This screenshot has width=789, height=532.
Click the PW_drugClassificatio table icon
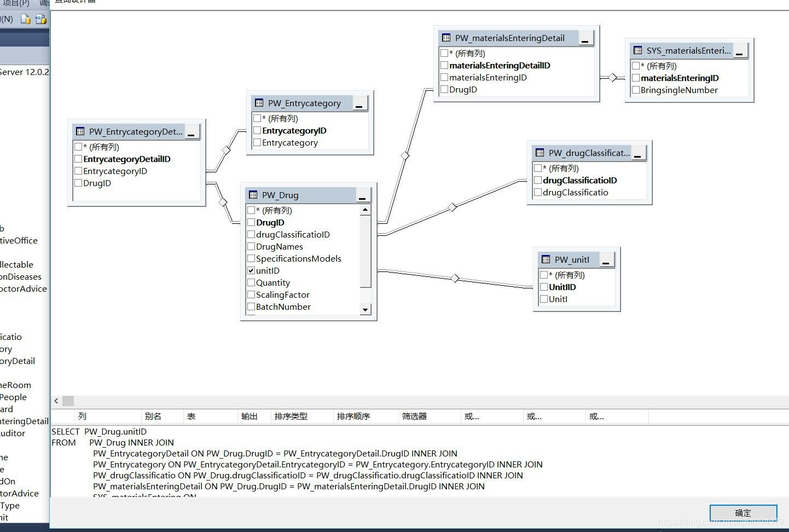tap(539, 153)
